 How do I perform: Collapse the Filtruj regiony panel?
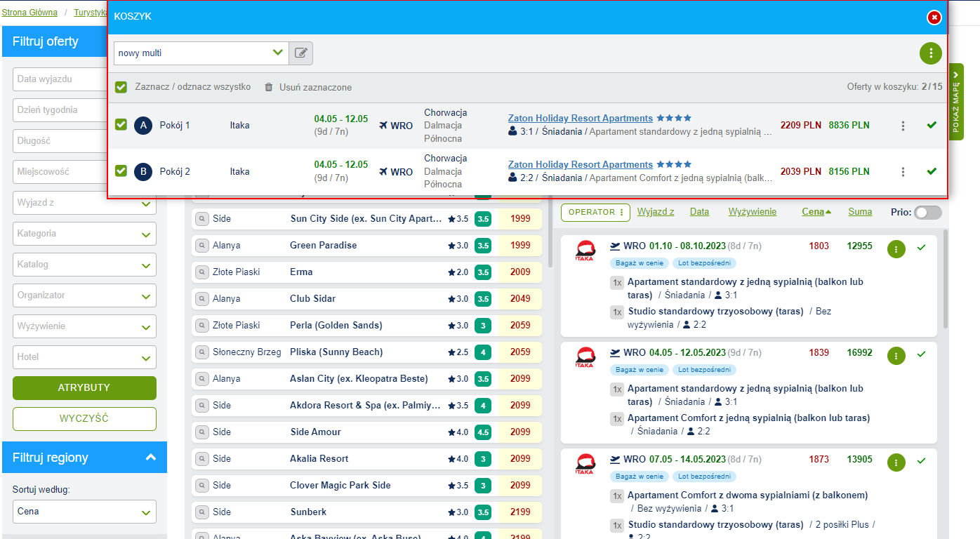pos(150,458)
